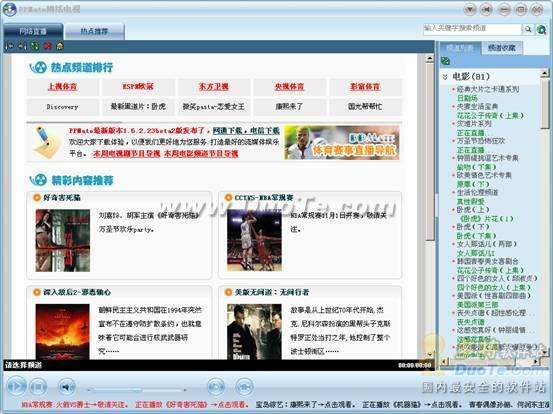The width and height of the screenshot is (553, 414).
Task: Open the 央视体育 channel link
Action: pyautogui.click(x=289, y=87)
